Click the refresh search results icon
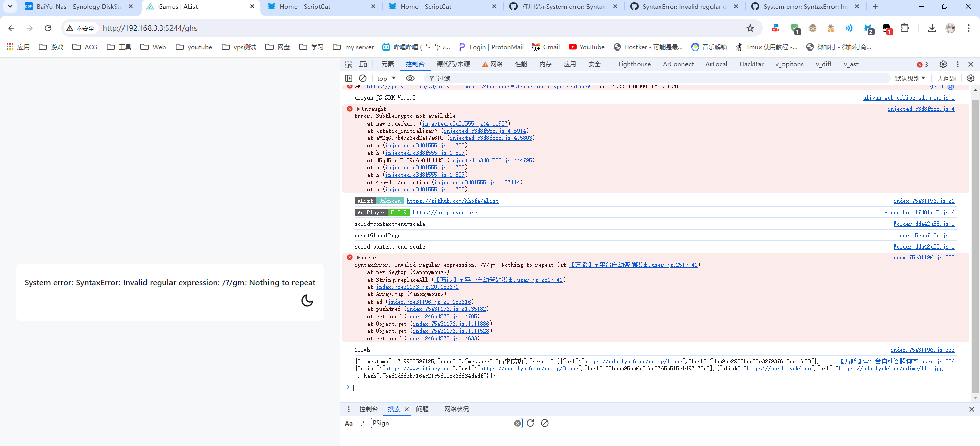Viewport: 980px width, 446px height. (x=530, y=423)
